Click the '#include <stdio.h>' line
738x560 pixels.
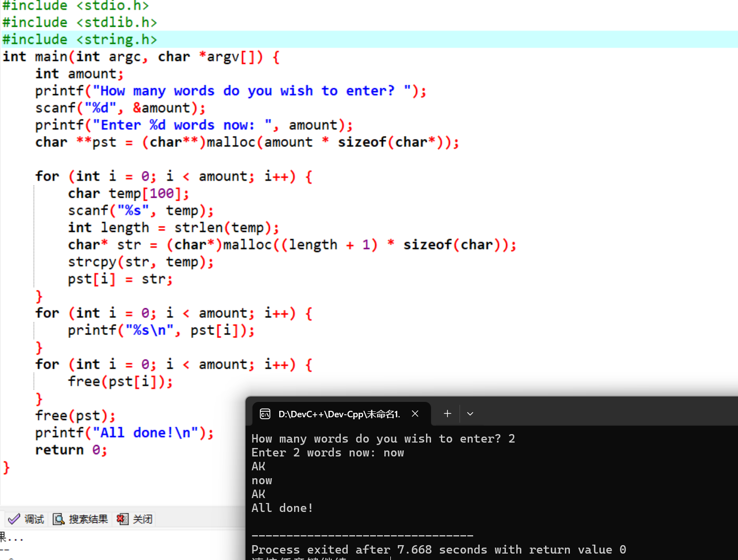(x=75, y=5)
